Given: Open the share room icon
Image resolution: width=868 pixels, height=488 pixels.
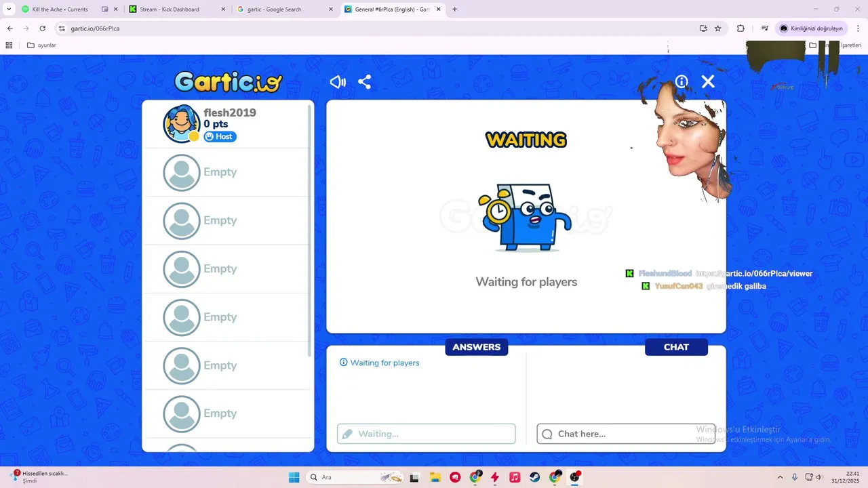Looking at the screenshot, I should (364, 82).
